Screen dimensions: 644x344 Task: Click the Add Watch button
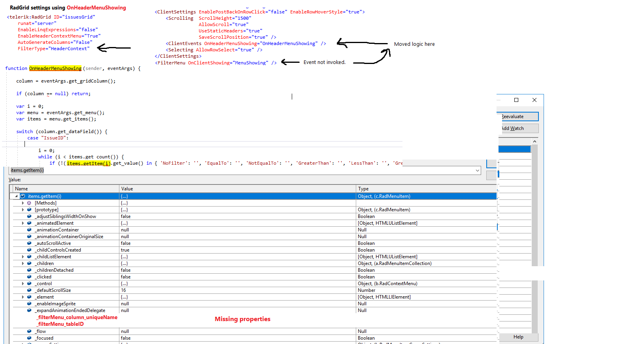[x=518, y=128]
